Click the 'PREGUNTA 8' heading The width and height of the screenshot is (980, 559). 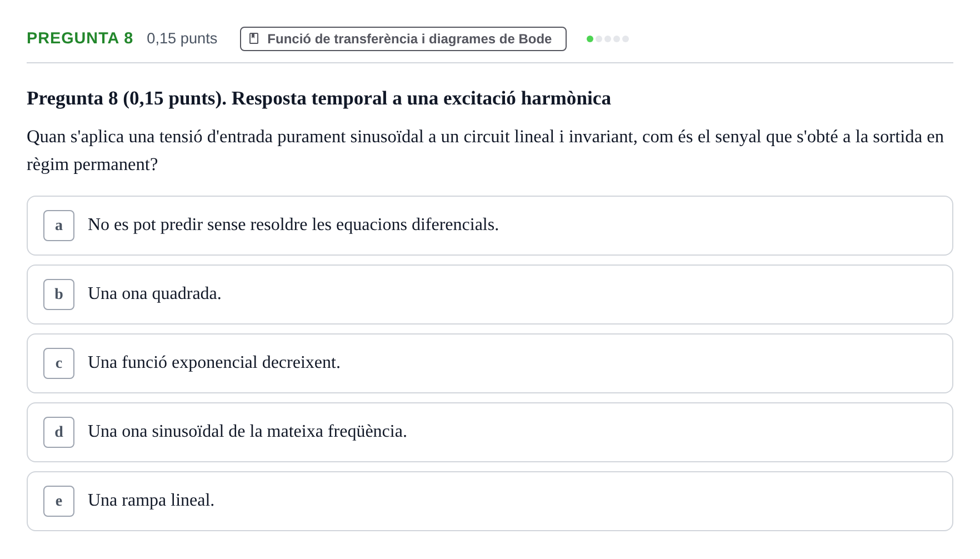(80, 38)
